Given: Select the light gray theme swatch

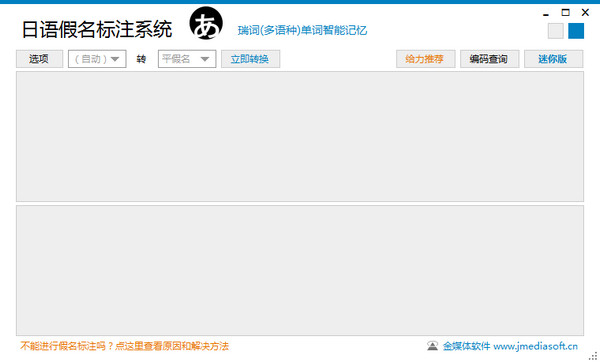Looking at the screenshot, I should 555,31.
